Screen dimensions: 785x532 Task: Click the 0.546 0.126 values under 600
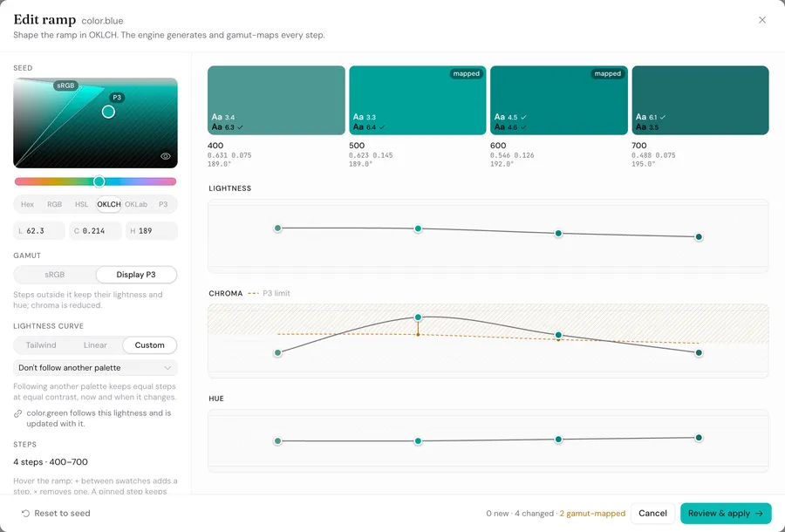pos(512,155)
